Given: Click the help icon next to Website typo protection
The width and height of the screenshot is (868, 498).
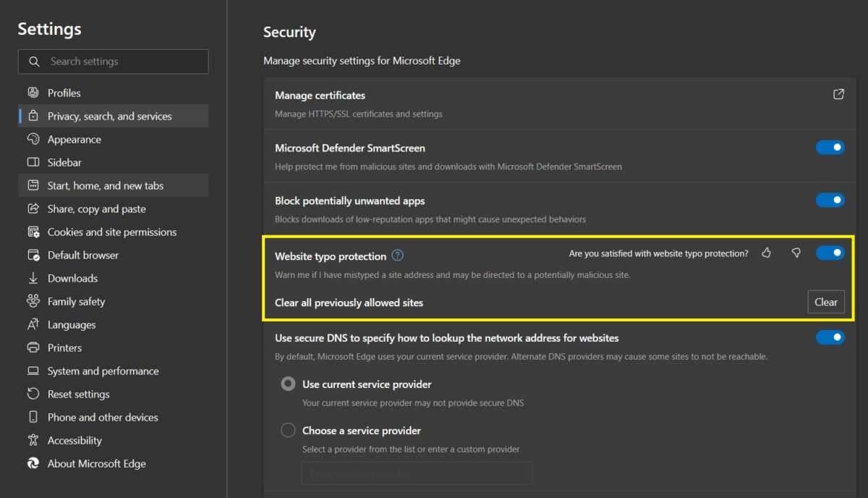Looking at the screenshot, I should point(397,256).
